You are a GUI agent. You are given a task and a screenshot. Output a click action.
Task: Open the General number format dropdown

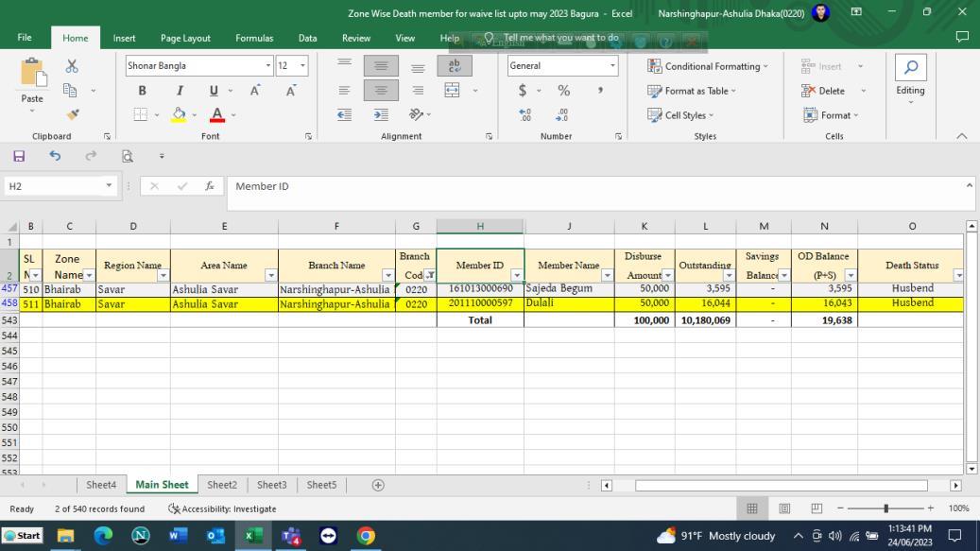(612, 65)
